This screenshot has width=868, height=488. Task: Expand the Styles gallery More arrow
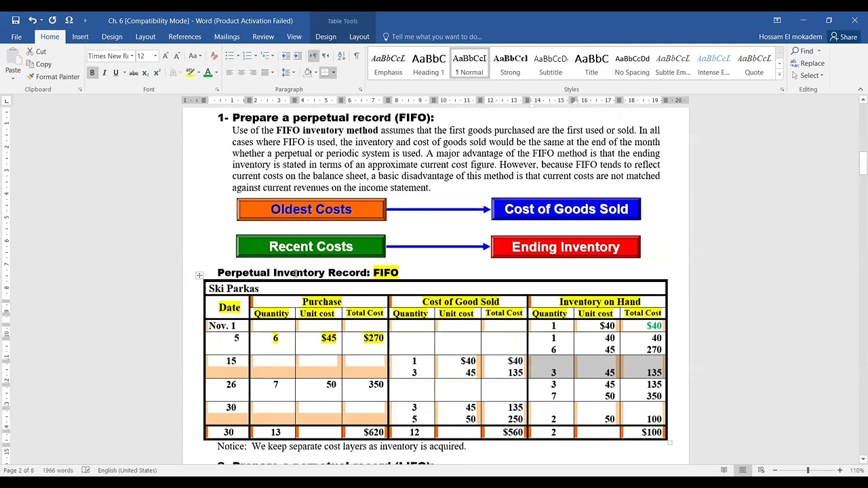point(779,75)
